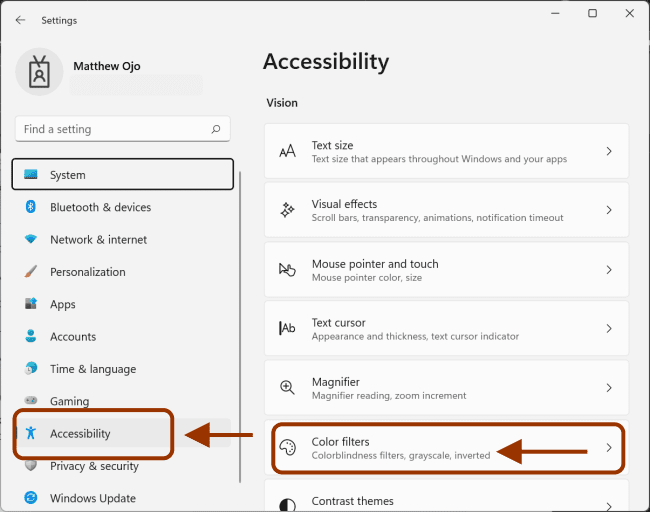Click the Personalization paintbrush icon
Image resolution: width=650 pixels, height=512 pixels.
[x=31, y=272]
